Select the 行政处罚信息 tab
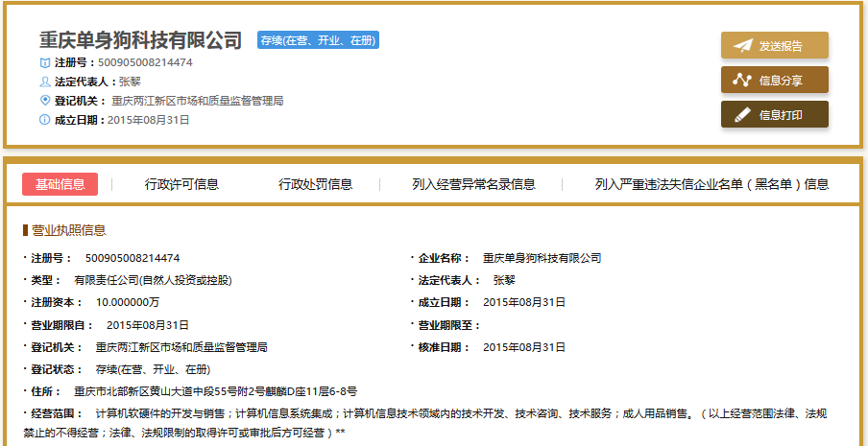This screenshot has width=868, height=446. (x=315, y=184)
